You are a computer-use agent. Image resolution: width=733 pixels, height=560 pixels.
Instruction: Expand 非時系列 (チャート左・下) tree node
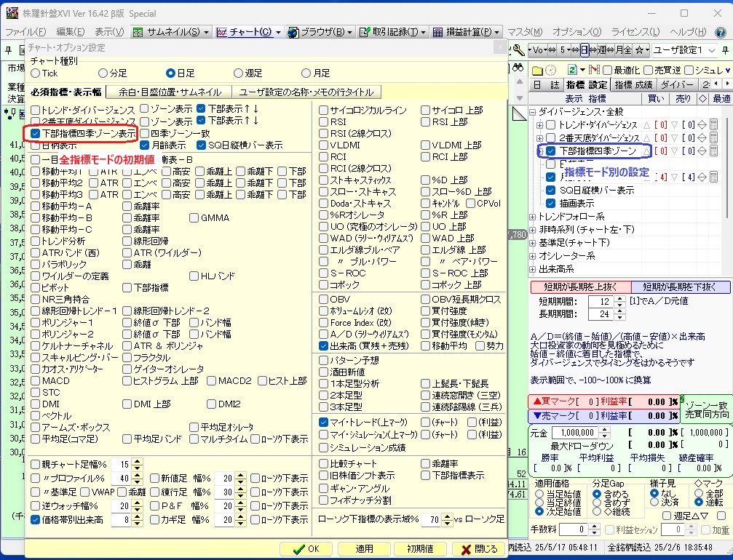pyautogui.click(x=532, y=230)
